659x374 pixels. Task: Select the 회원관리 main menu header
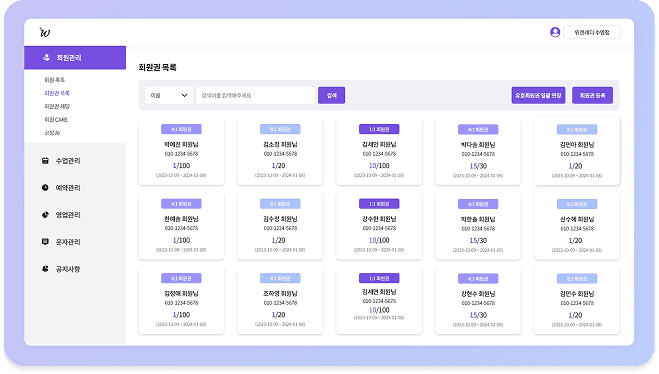tap(75, 58)
